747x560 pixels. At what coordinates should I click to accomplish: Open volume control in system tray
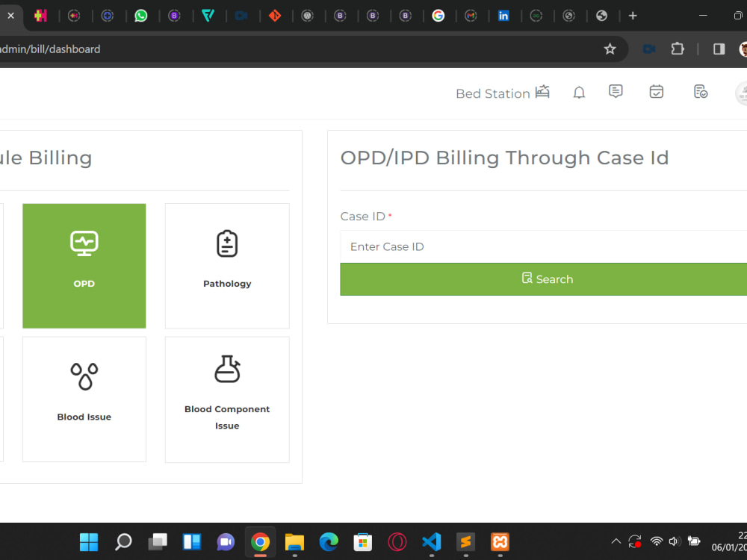pyautogui.click(x=674, y=541)
